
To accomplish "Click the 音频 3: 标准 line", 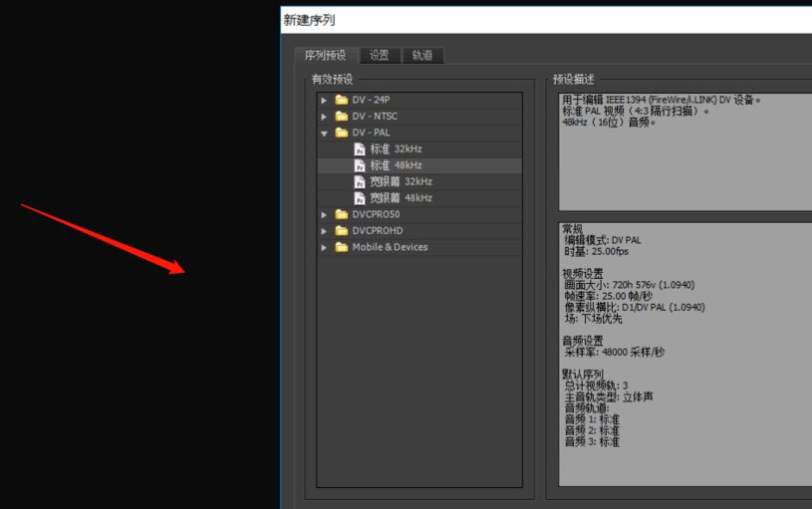I will point(592,442).
